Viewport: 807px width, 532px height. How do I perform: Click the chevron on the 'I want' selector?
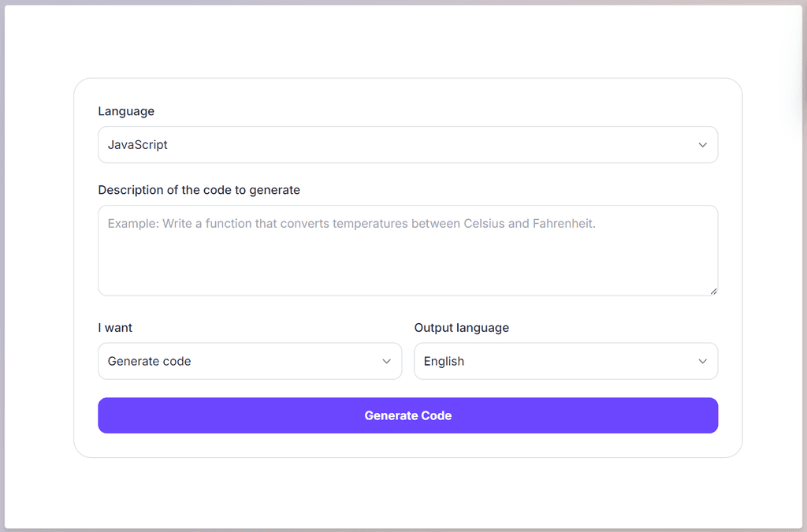[x=386, y=361]
